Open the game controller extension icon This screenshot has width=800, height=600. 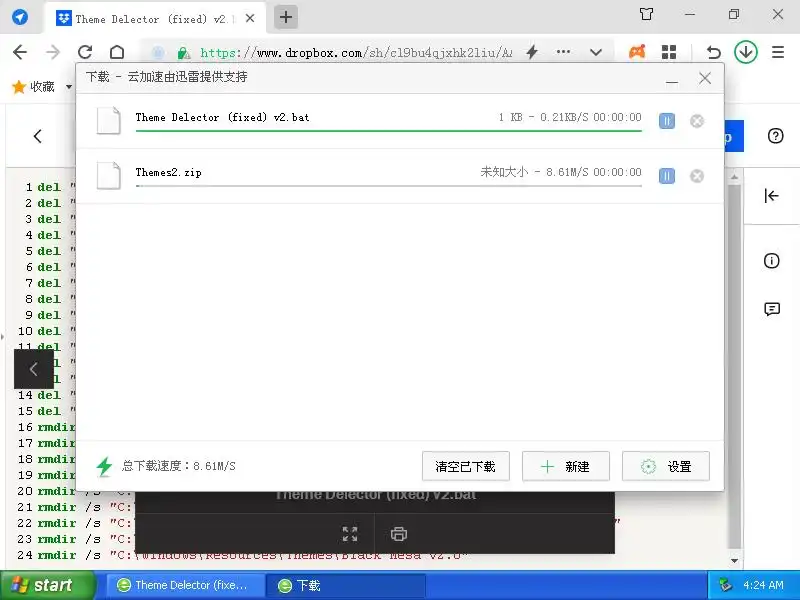click(637, 52)
